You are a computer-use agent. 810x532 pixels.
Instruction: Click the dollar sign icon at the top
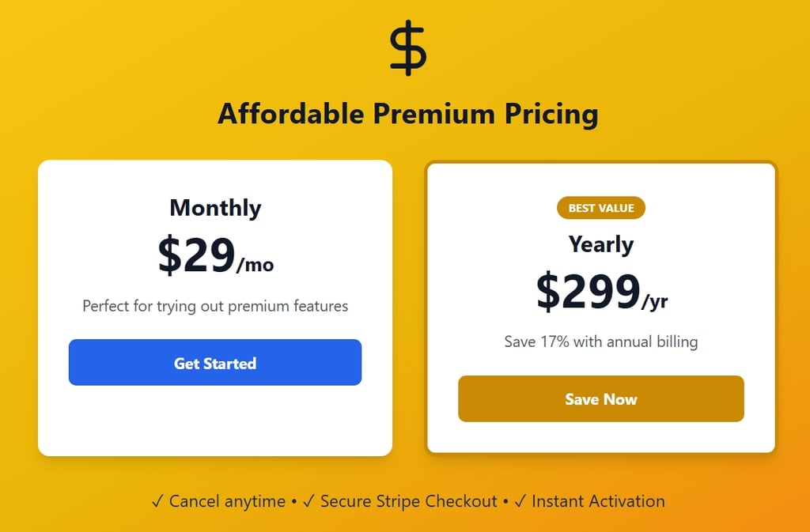click(407, 47)
